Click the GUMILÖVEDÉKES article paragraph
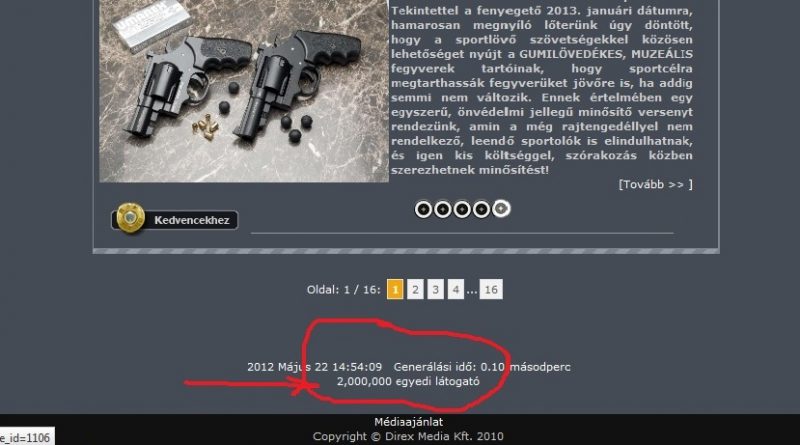The image size is (800, 445). click(542, 90)
